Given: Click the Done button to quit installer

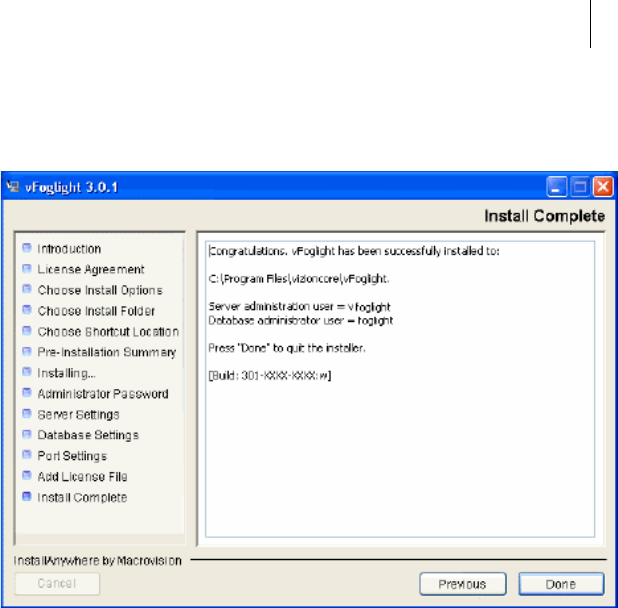Looking at the screenshot, I should 561,584.
